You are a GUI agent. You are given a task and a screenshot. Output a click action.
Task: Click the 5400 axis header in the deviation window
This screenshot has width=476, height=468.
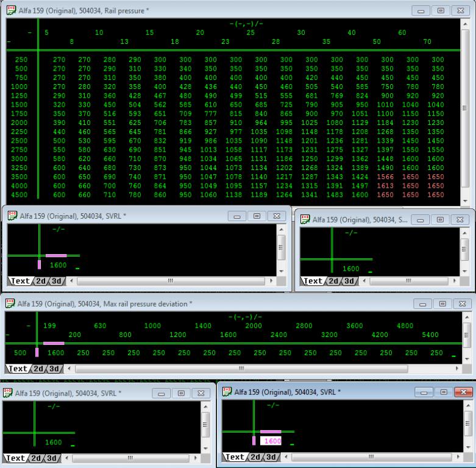[x=430, y=335]
